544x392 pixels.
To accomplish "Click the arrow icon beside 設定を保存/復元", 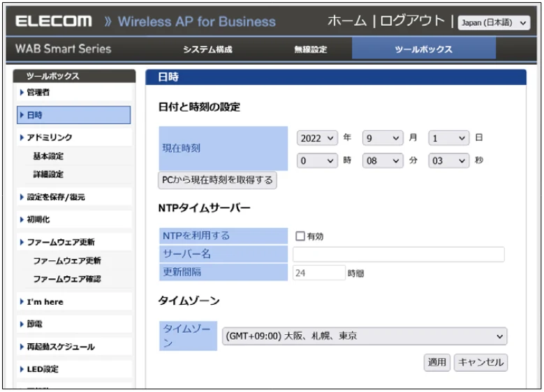I will point(22,197).
